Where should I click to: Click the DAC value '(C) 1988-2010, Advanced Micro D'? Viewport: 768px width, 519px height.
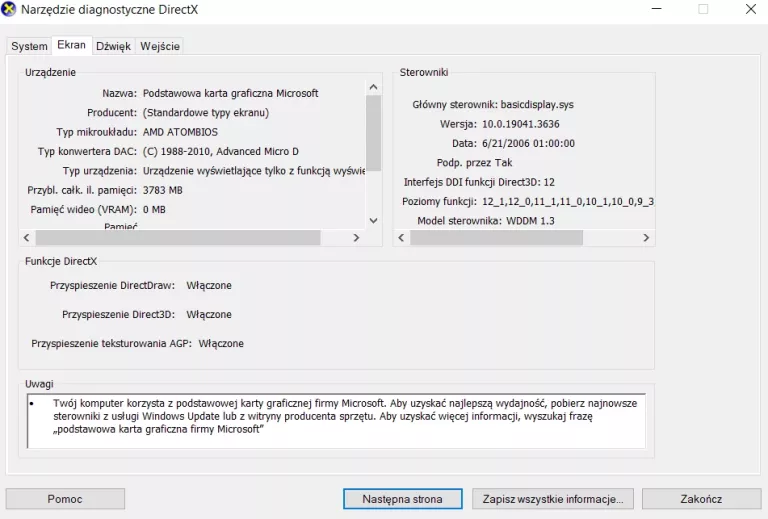pyautogui.click(x=220, y=151)
